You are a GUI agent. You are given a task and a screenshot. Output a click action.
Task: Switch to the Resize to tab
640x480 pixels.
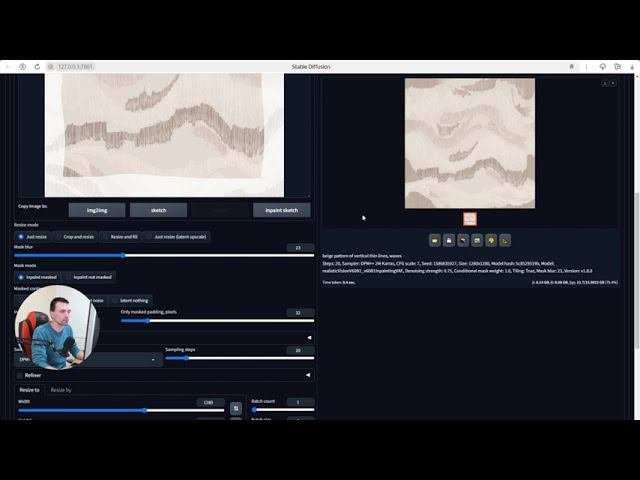point(29,390)
